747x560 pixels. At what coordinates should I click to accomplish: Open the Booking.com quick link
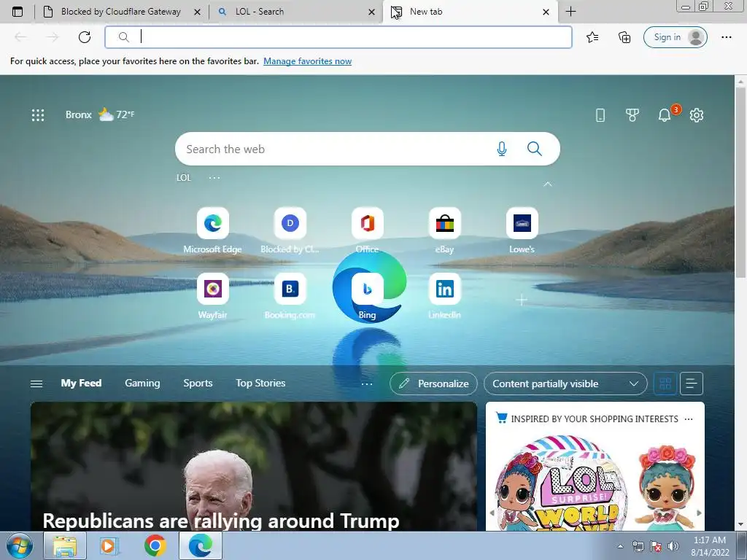290,296
